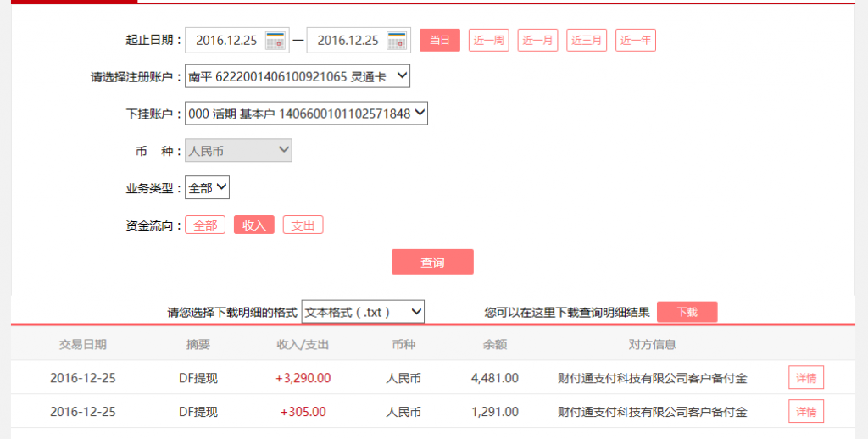Open the start date calendar icon
Image resolution: width=868 pixels, height=439 pixels.
pyautogui.click(x=275, y=40)
